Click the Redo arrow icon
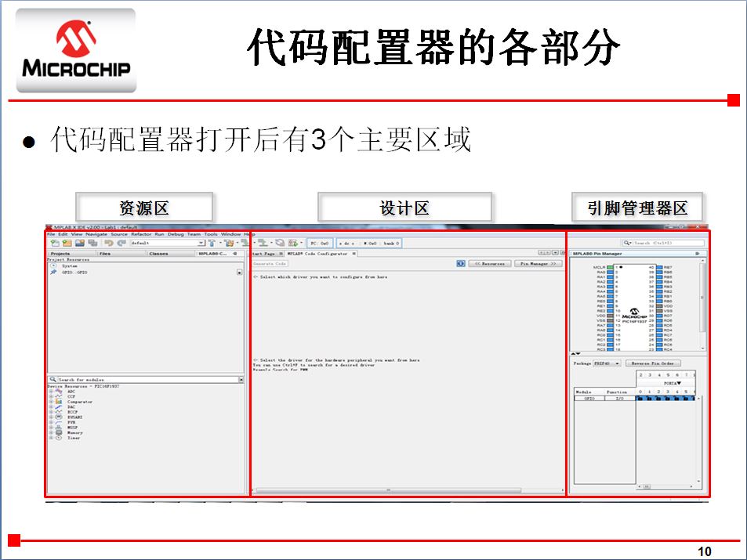Screen dimensions: 747x560 tap(121, 243)
